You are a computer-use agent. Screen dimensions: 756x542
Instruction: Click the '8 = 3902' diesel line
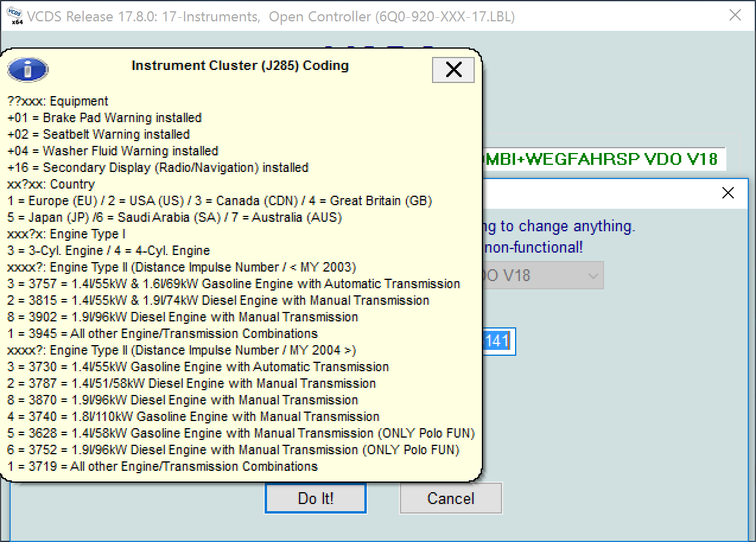click(x=183, y=317)
